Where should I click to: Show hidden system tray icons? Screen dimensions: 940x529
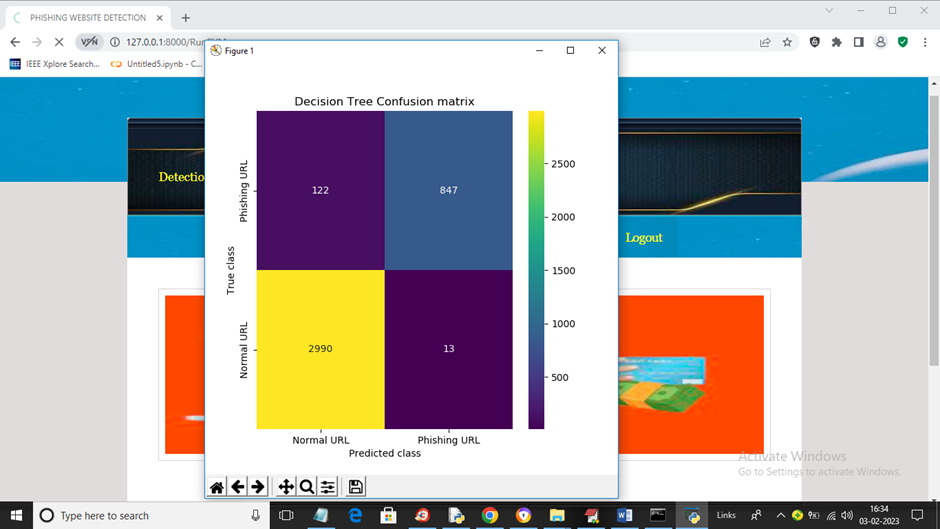point(781,515)
